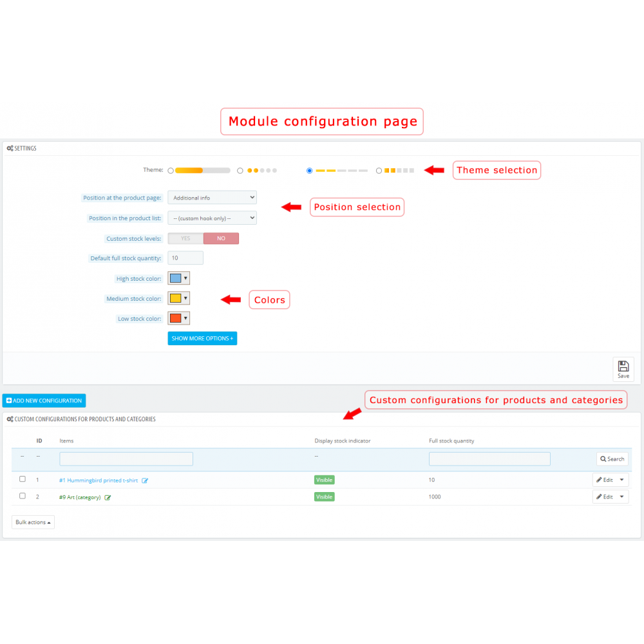Open the Position in product list dropdown
The image size is (644, 644).
pos(212,218)
